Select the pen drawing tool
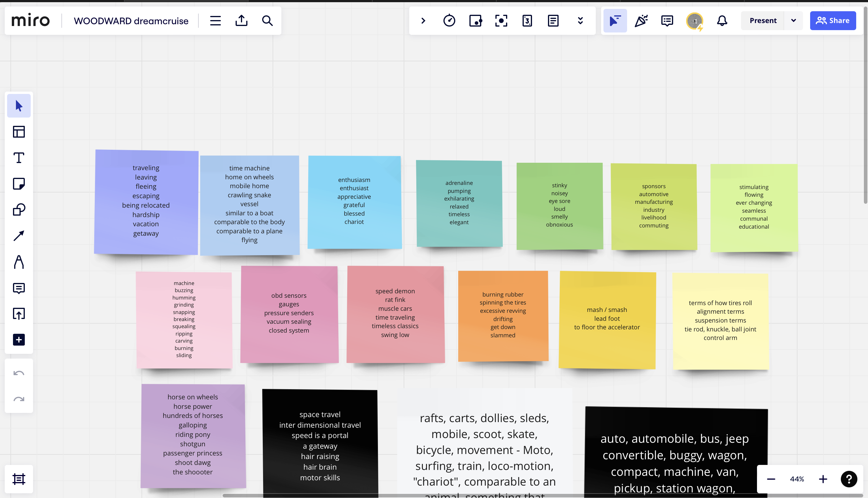This screenshot has height=498, width=868. pos(19,262)
